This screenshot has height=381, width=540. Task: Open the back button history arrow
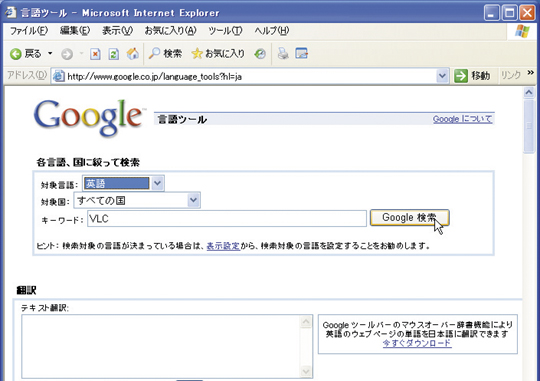50,53
